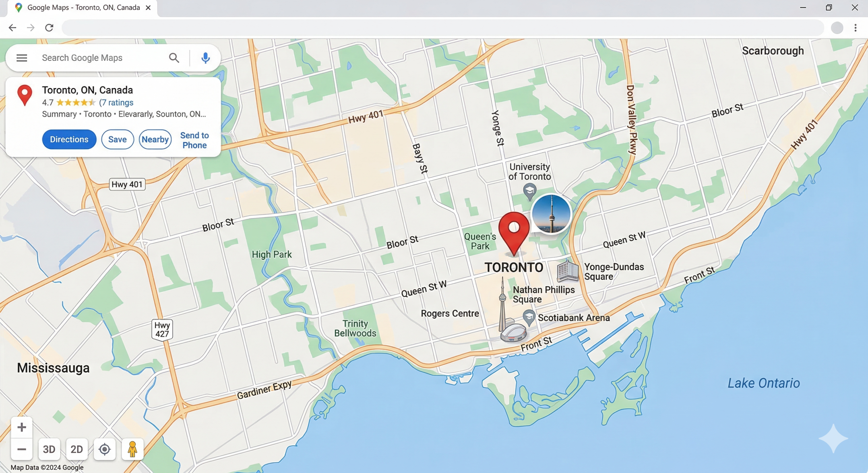
Task: Switch the map to 3D view
Action: [49, 449]
